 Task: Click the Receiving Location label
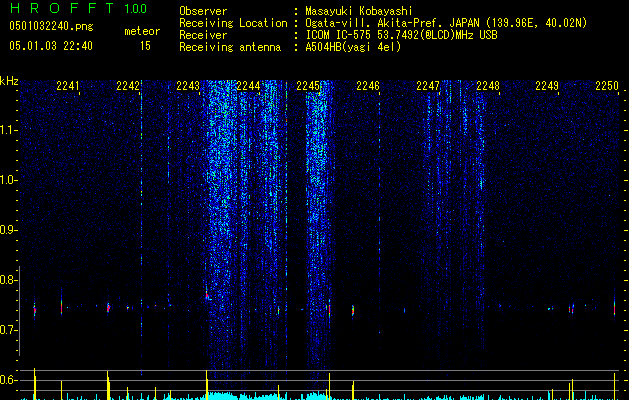pos(233,23)
